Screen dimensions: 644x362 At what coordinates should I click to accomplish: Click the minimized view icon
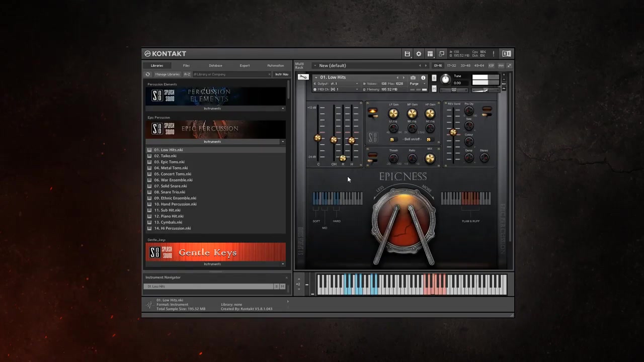[x=442, y=54]
